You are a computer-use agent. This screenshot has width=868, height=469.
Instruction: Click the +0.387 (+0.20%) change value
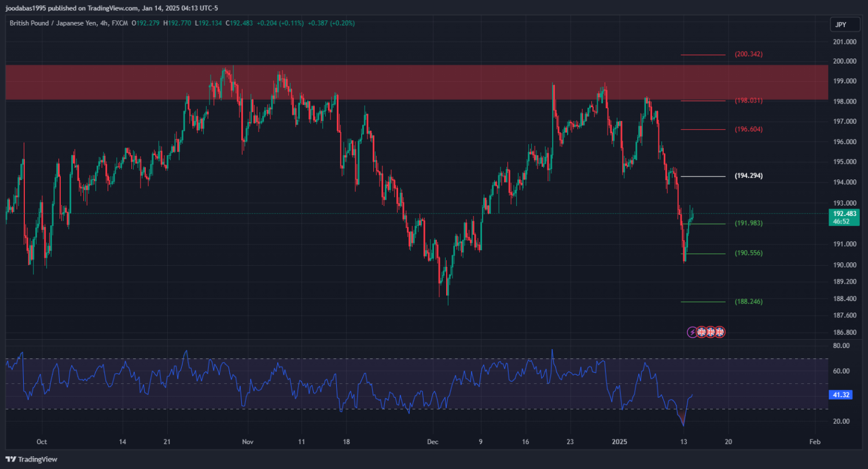coord(331,23)
